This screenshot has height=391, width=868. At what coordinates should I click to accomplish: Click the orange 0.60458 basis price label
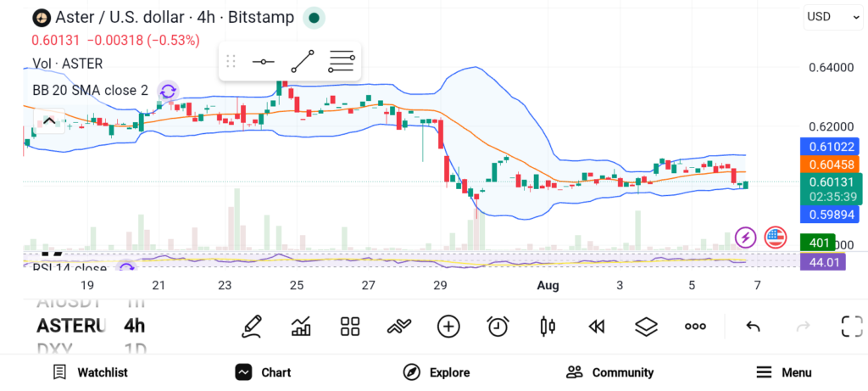(829, 165)
